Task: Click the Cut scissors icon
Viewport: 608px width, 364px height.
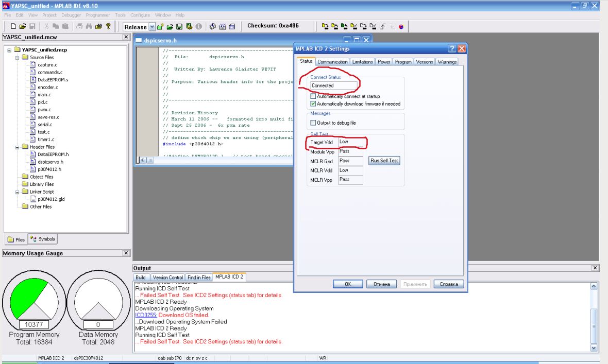Action: (x=46, y=26)
